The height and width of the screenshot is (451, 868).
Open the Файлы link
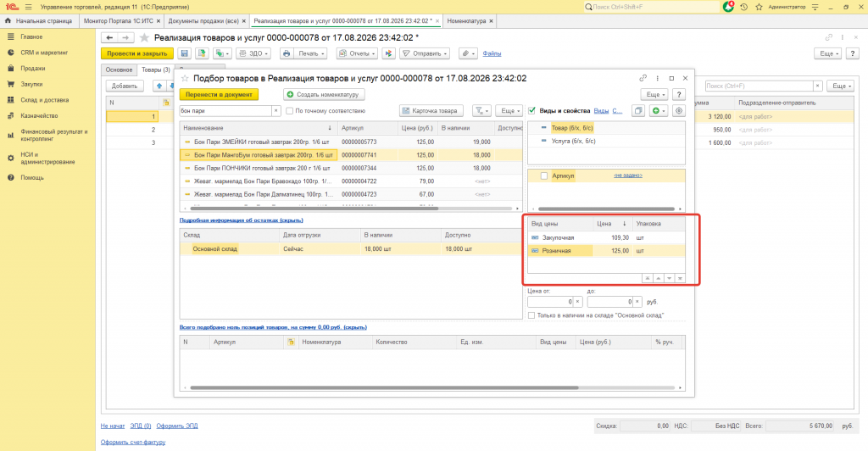[x=492, y=53]
